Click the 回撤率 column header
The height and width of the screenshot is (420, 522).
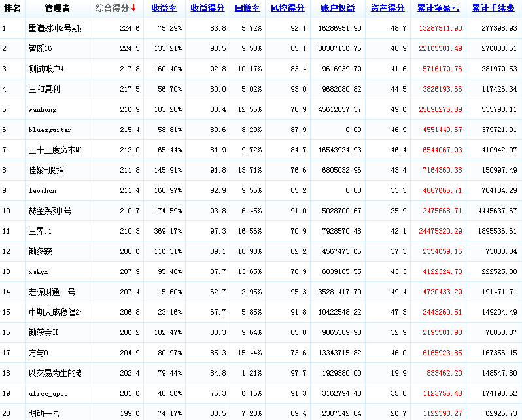click(x=247, y=9)
